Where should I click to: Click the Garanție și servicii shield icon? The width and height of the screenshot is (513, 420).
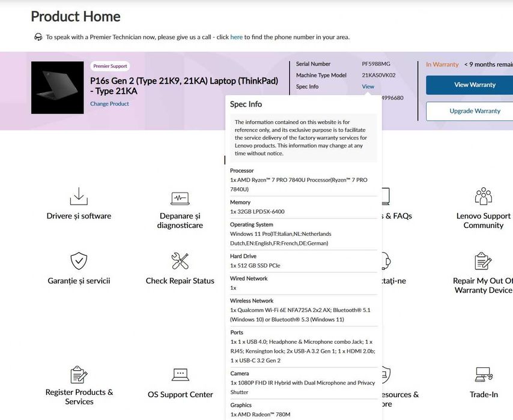(79, 261)
